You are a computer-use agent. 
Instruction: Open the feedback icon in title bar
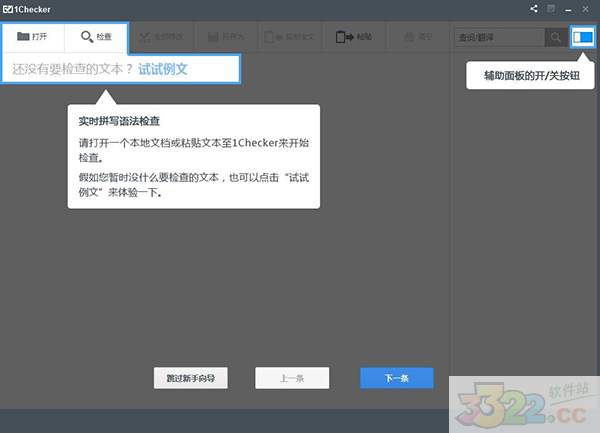point(551,9)
